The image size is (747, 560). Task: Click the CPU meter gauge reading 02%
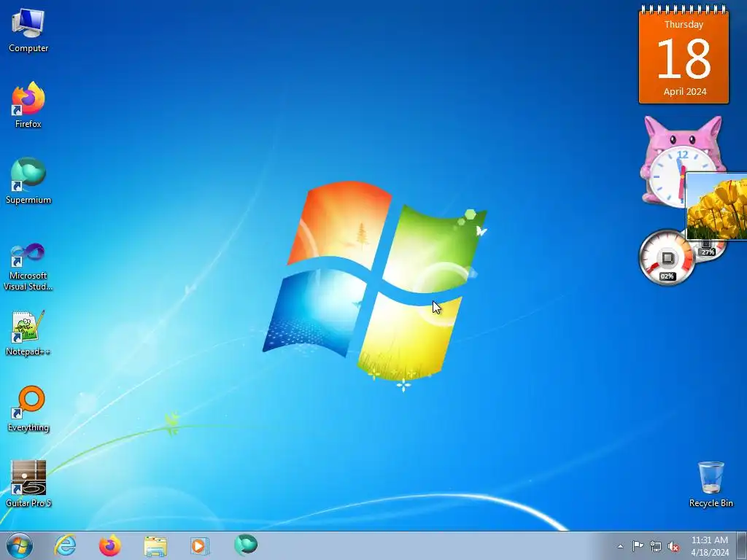tap(667, 257)
